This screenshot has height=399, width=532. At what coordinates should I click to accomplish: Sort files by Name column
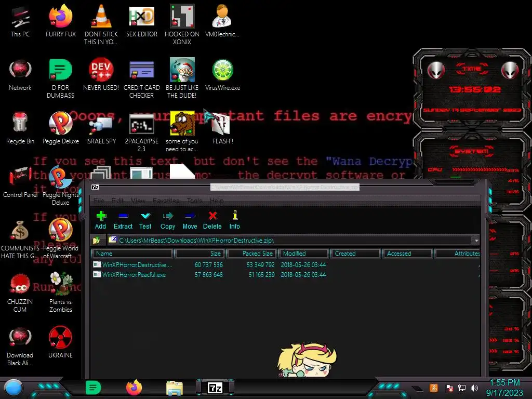pyautogui.click(x=132, y=254)
